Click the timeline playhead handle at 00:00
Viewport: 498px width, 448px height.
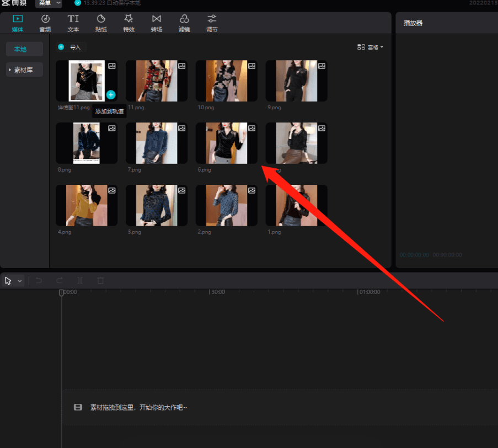[x=61, y=292]
